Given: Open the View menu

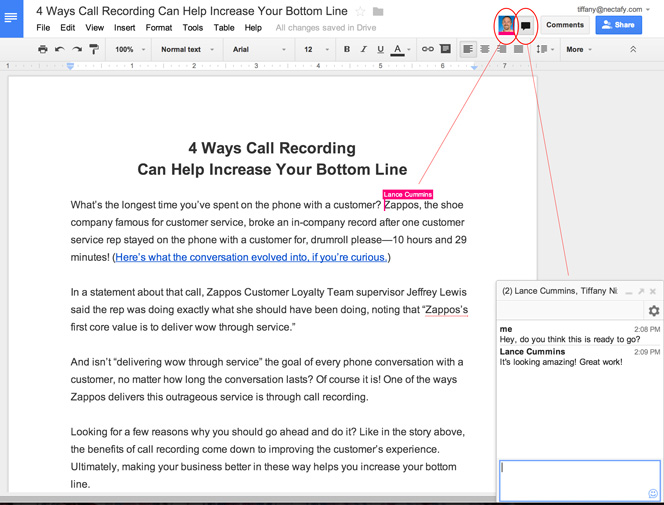Looking at the screenshot, I should (x=94, y=28).
